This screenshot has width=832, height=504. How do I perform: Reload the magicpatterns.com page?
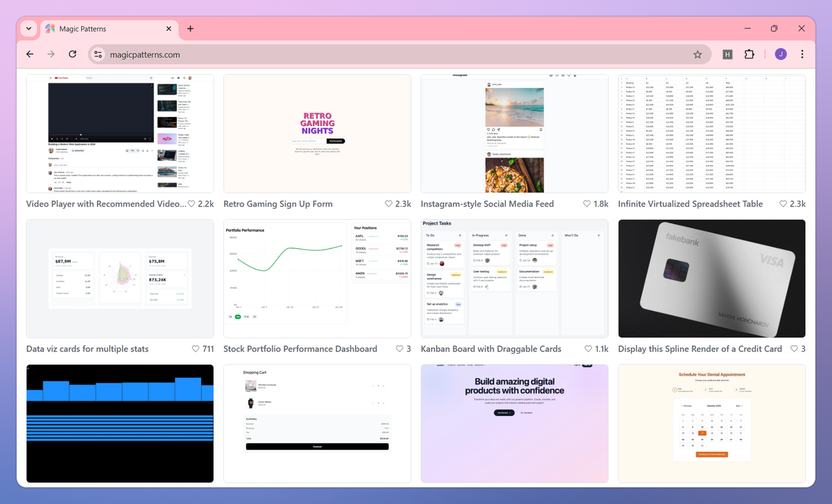(x=72, y=53)
